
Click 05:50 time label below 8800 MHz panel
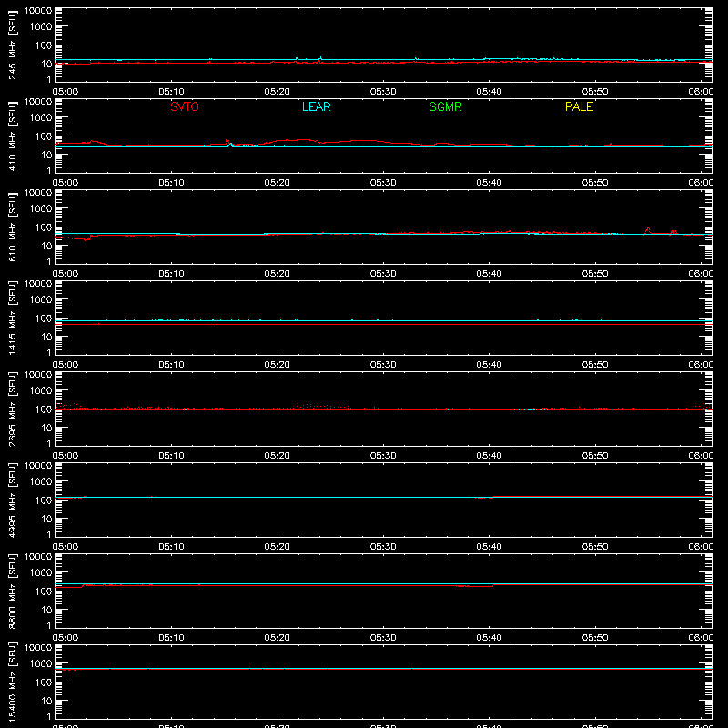tap(595, 638)
